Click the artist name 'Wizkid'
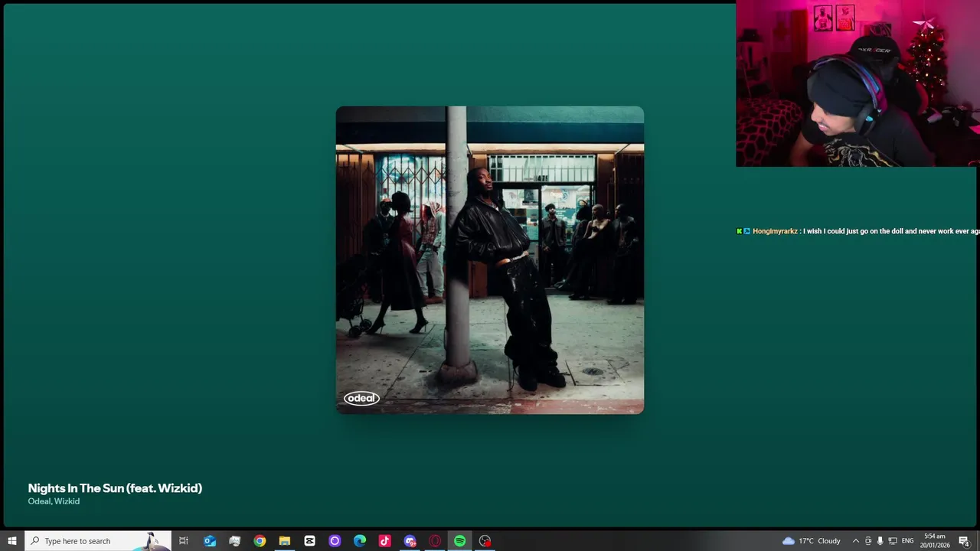The height and width of the screenshot is (551, 980). click(67, 501)
